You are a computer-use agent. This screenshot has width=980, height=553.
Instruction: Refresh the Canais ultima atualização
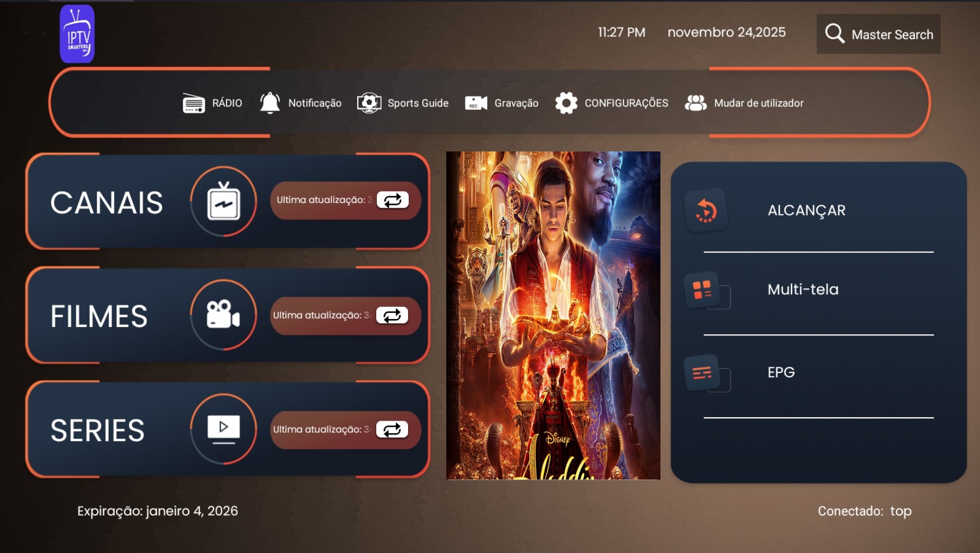click(x=393, y=200)
